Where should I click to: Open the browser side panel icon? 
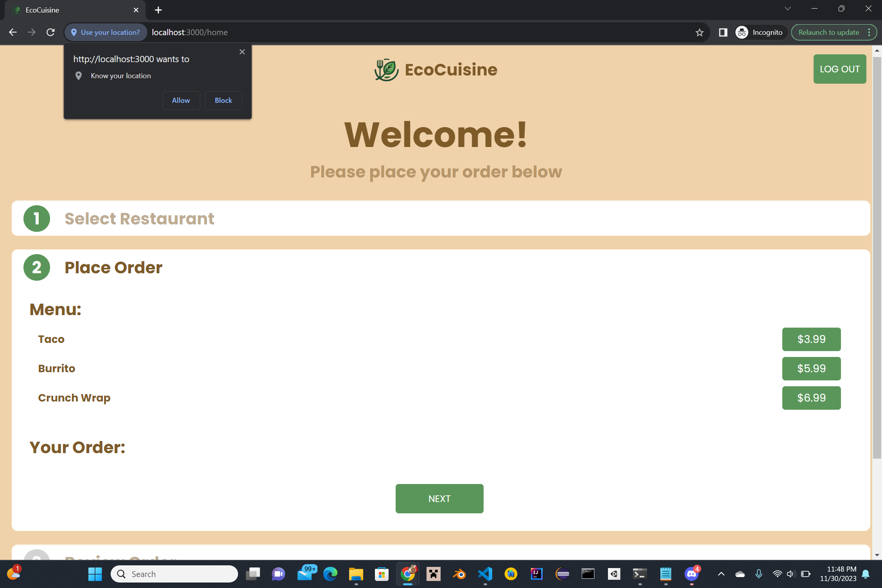click(x=723, y=32)
